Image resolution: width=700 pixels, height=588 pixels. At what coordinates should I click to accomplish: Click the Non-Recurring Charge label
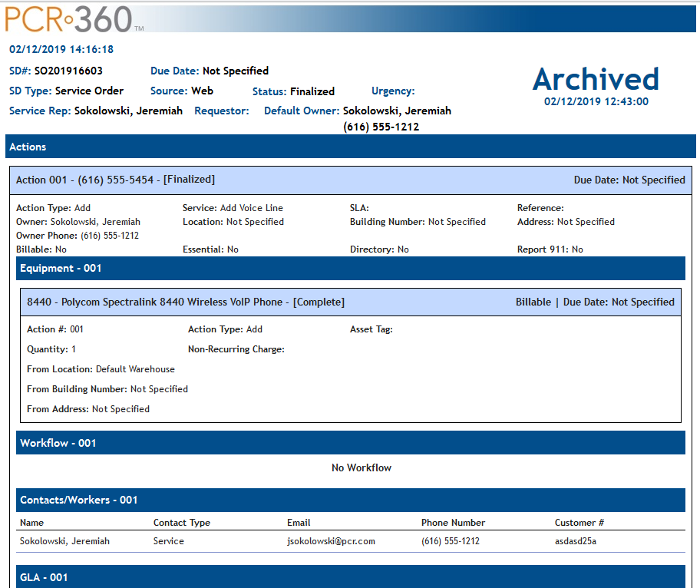pos(236,349)
